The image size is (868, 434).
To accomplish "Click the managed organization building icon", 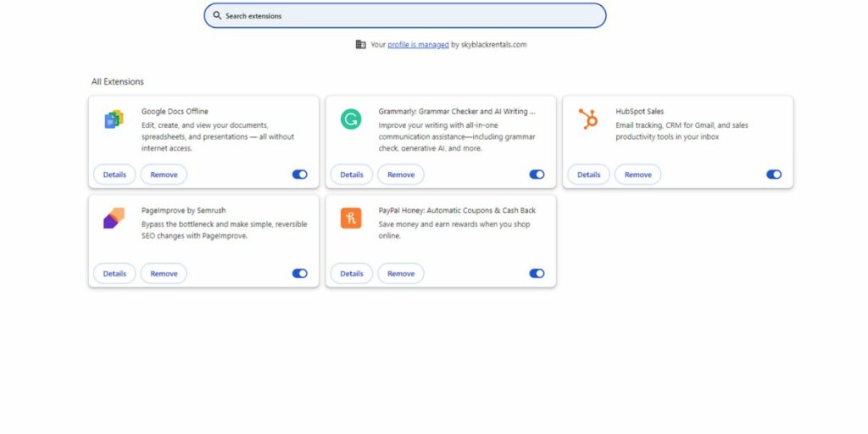I will [x=360, y=44].
